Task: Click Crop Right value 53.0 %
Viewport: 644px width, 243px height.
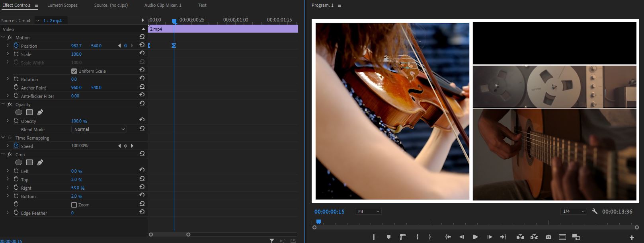Action: (78, 188)
